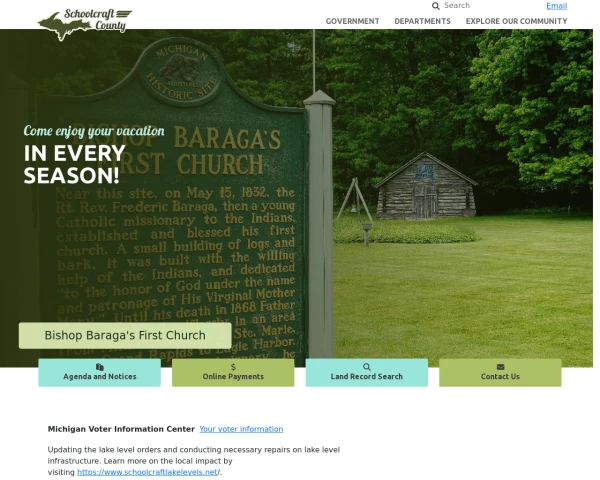Click the Schoolcraft County logo
600x480 pixels.
[x=85, y=24]
